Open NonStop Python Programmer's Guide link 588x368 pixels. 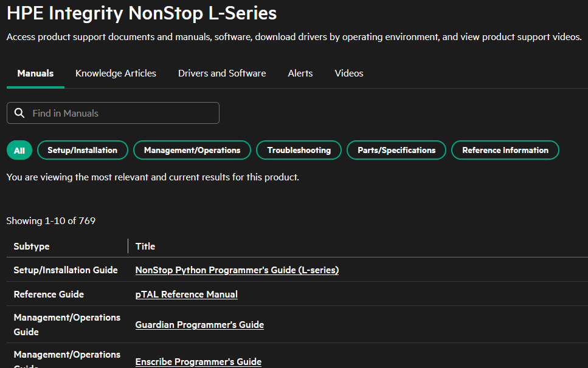(x=237, y=270)
